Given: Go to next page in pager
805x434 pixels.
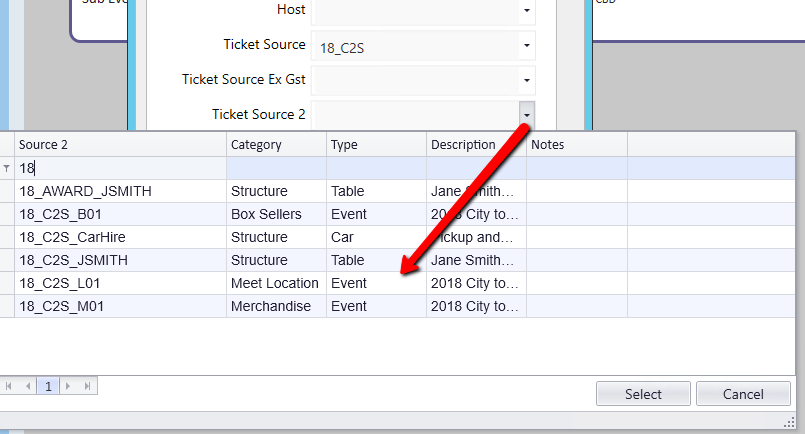Looking at the screenshot, I should pyautogui.click(x=68, y=385).
